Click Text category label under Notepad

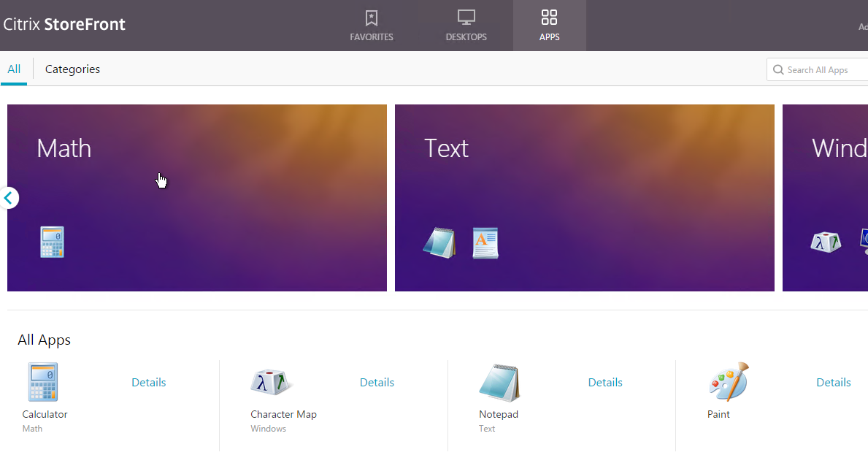click(487, 429)
